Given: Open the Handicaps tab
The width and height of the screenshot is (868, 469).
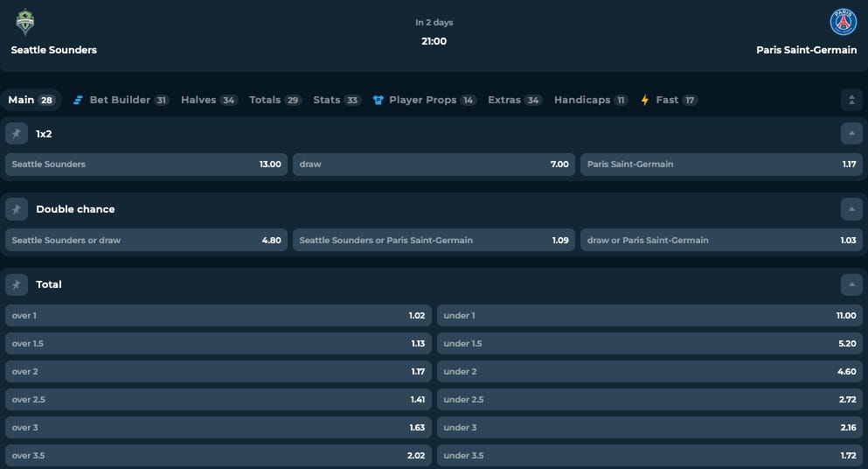Looking at the screenshot, I should pyautogui.click(x=591, y=100).
